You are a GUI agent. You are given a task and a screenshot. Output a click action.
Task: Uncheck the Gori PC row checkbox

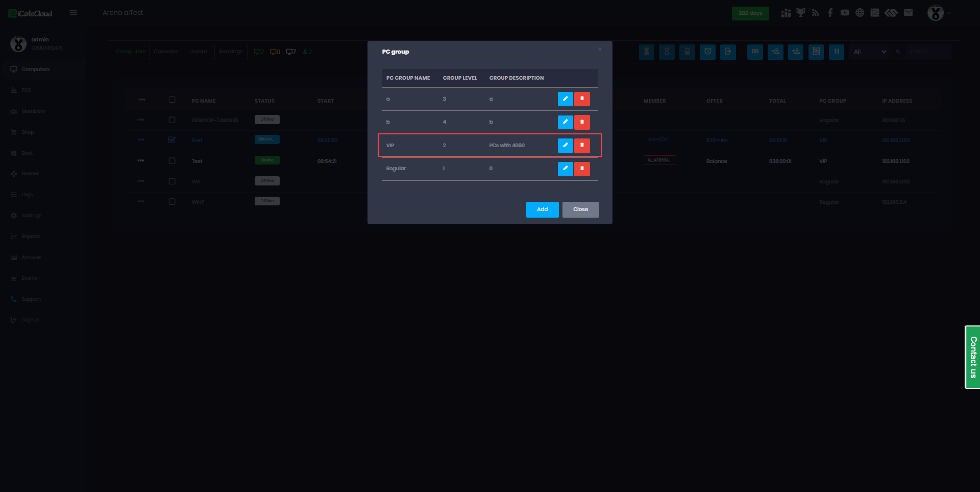click(x=172, y=140)
